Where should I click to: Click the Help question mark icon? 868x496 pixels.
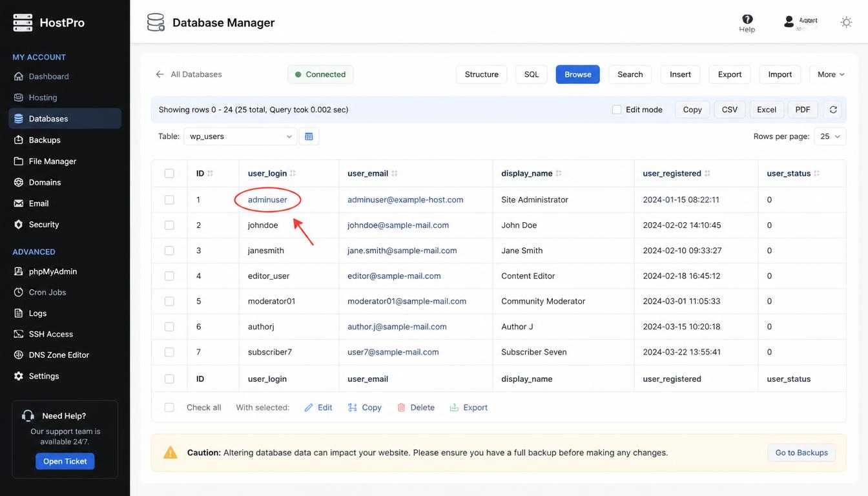pyautogui.click(x=747, y=19)
